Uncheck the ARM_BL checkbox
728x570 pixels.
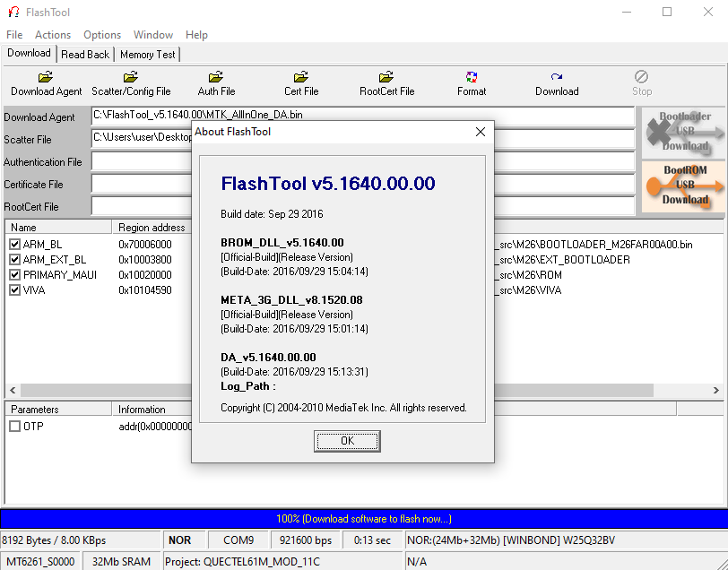point(14,245)
